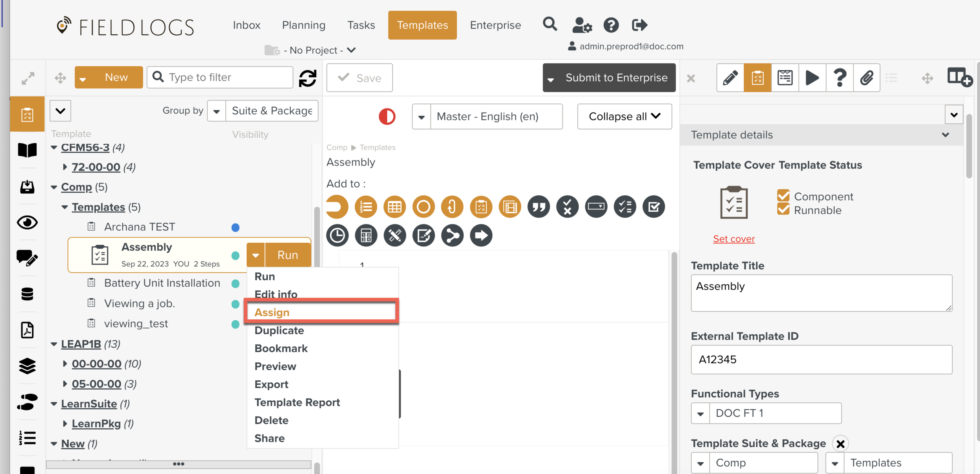Click the search magnifier icon in header
The width and height of the screenshot is (980, 474).
(x=550, y=25)
